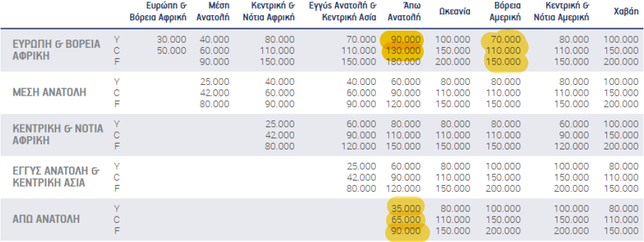Click the 30.000 value under Ευρώπη
The image size is (644, 242).
click(171, 40)
